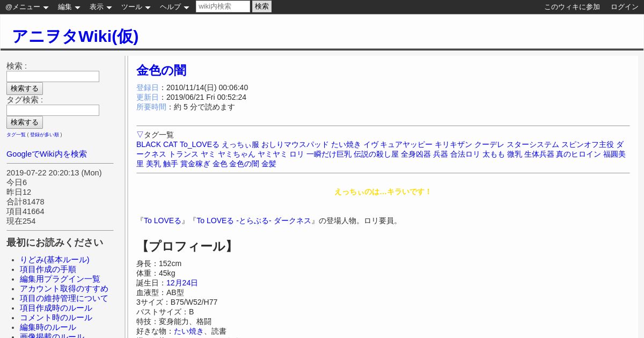Focus the wiki内検索 input field

pos(223,6)
